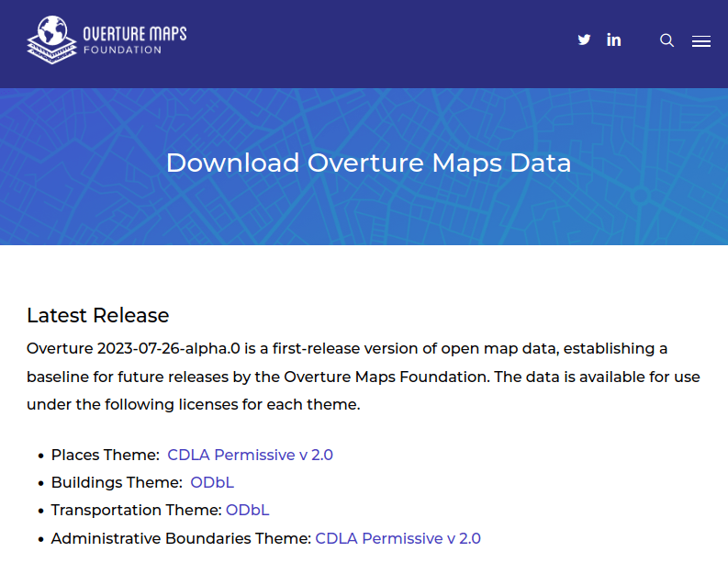This screenshot has width=728, height=563.
Task: Select the "Overture 2023-07-26-alpha.0" release text
Action: tap(133, 348)
